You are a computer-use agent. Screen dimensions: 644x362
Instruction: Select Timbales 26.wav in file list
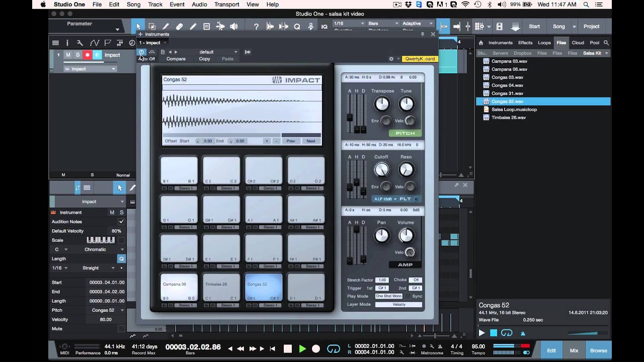(509, 117)
